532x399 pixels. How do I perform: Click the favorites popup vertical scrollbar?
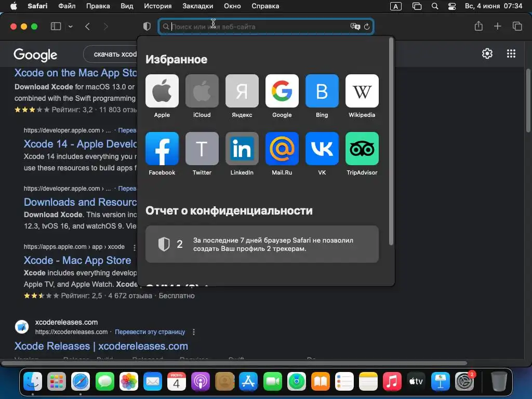click(391, 141)
